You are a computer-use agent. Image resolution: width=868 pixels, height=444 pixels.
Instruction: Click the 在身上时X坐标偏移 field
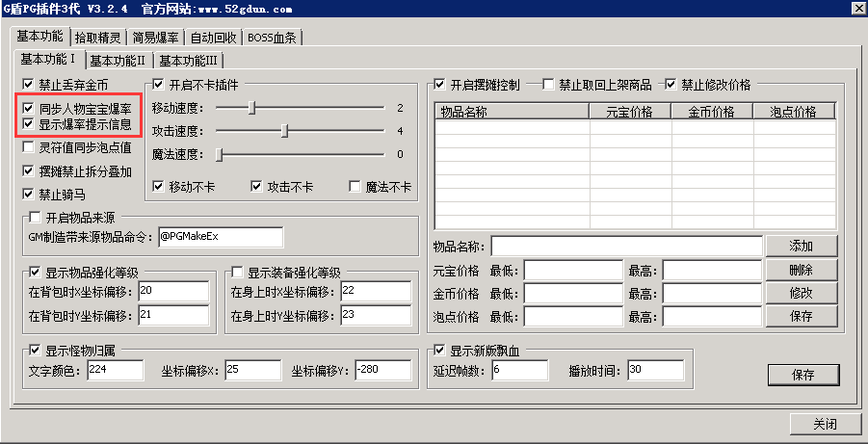click(x=376, y=291)
